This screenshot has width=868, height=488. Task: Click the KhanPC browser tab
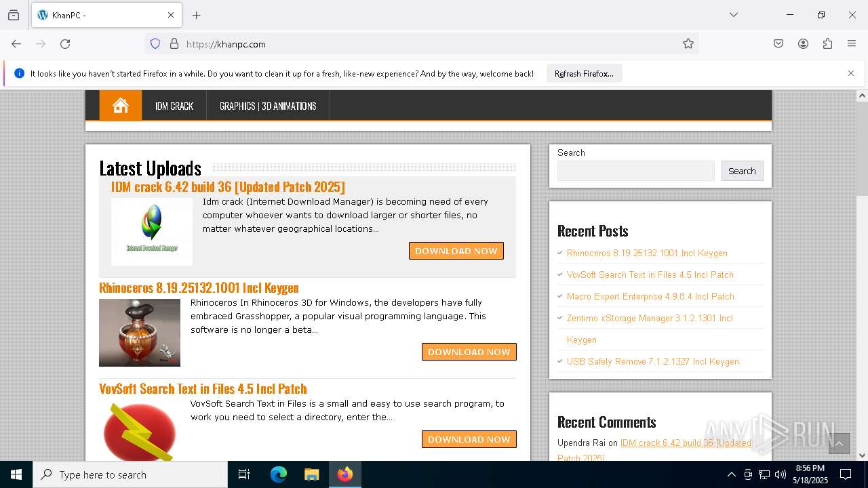click(x=106, y=15)
